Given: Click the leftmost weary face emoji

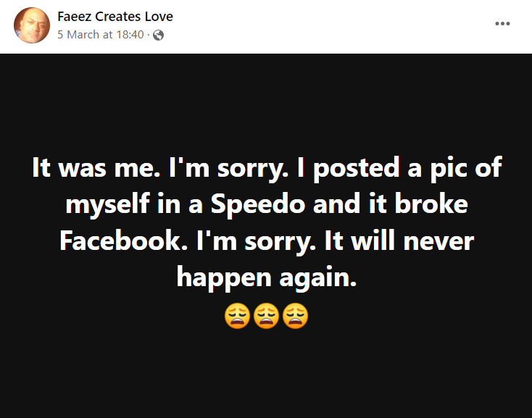Looking at the screenshot, I should 237,316.
